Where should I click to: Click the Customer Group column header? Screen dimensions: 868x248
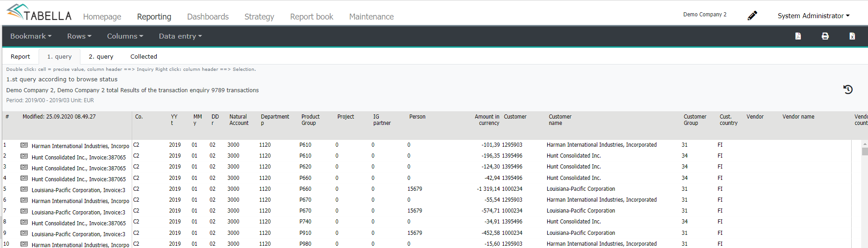(x=695, y=120)
